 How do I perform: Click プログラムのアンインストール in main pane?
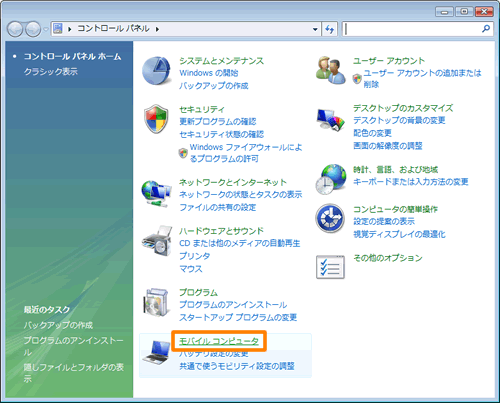pos(233,305)
